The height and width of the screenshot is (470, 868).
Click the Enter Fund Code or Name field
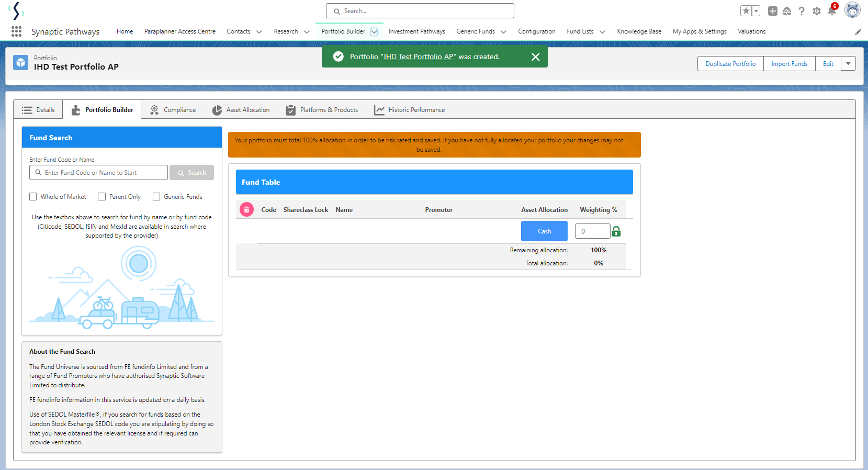click(x=98, y=173)
